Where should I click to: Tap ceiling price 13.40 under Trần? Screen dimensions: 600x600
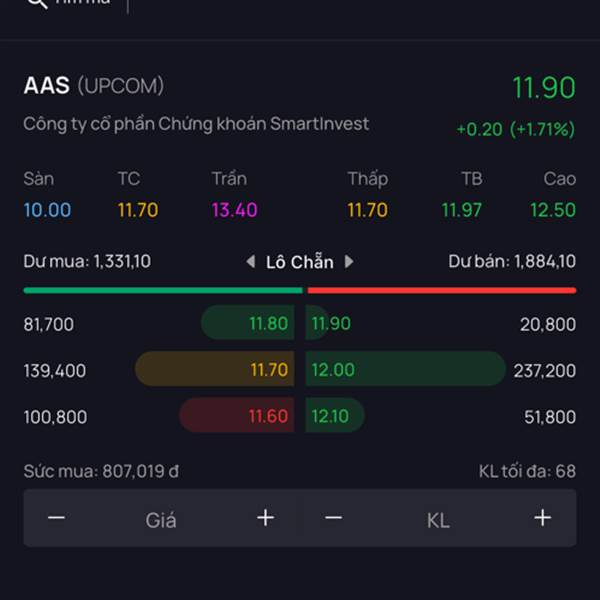click(235, 210)
